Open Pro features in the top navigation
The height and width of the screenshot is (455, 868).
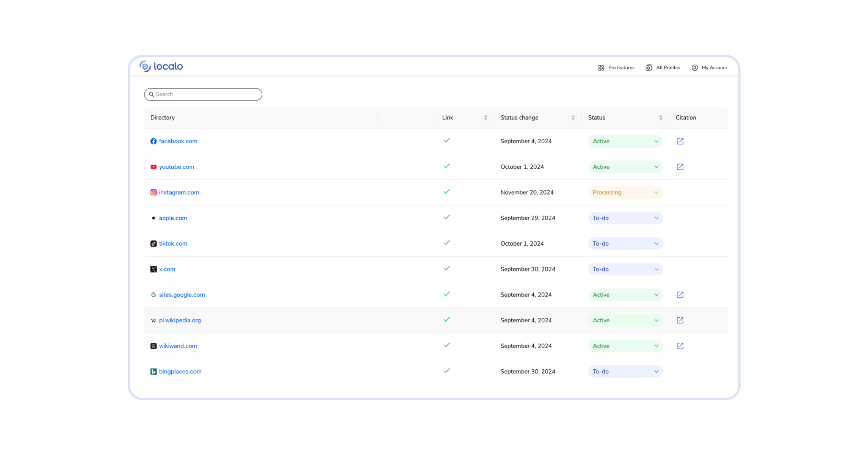pyautogui.click(x=616, y=67)
